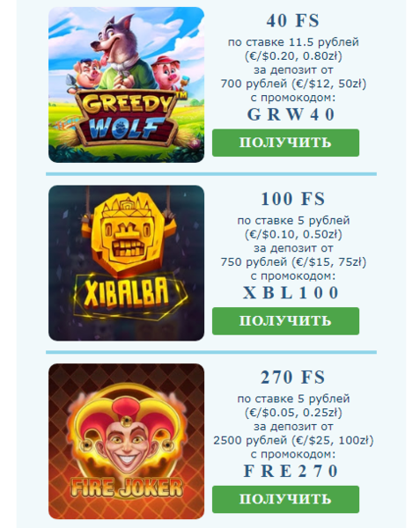This screenshot has width=420, height=528.
Task: Click the yellow XIBALBA logo lettering
Action: (126, 294)
